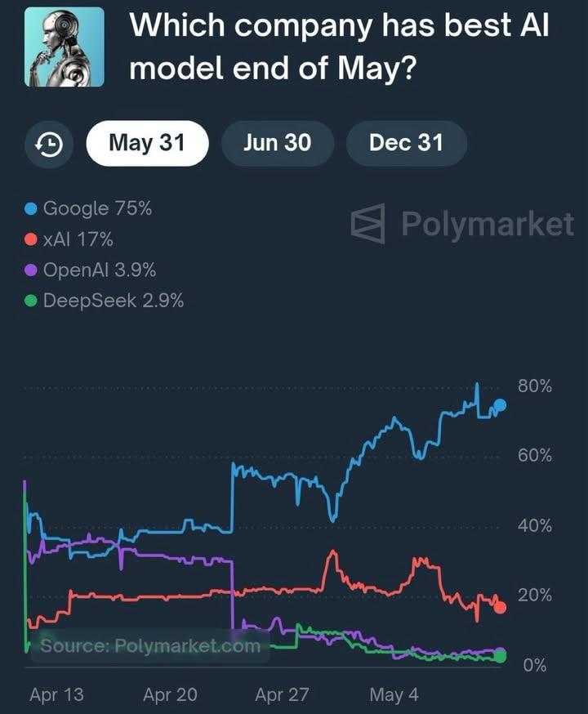Image resolution: width=588 pixels, height=714 pixels.
Task: Click the xAI red legend dot
Action: click(x=31, y=240)
